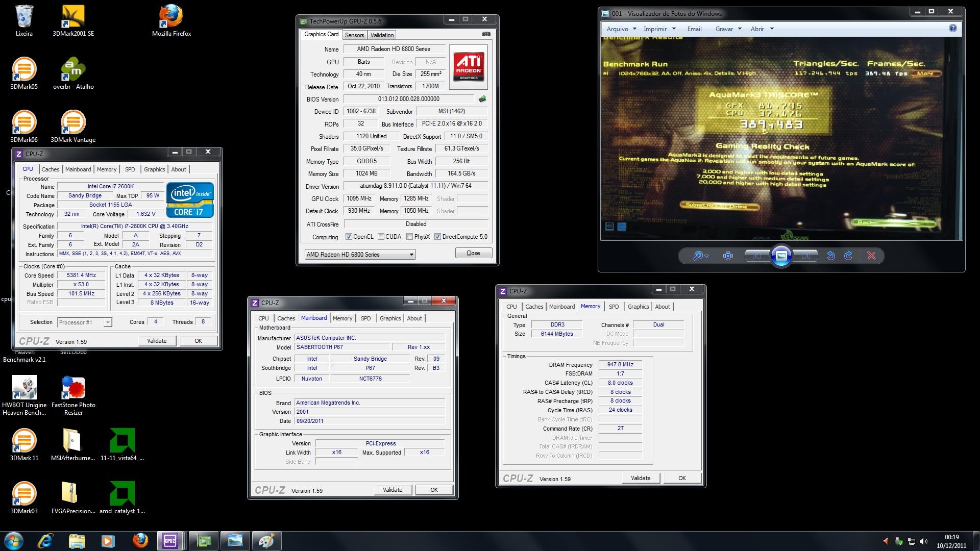The width and height of the screenshot is (980, 551).
Task: Open SPD tab in CPU-Z Mainboard window
Action: 366,318
